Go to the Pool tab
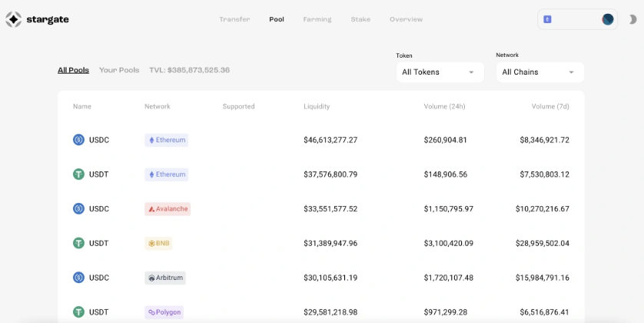The width and height of the screenshot is (644, 323). point(277,19)
